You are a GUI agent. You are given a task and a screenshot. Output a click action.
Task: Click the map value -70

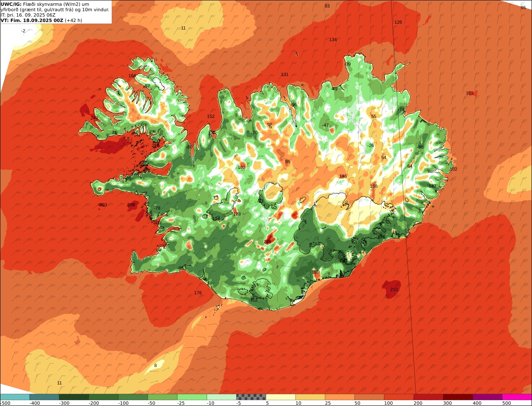point(254,133)
